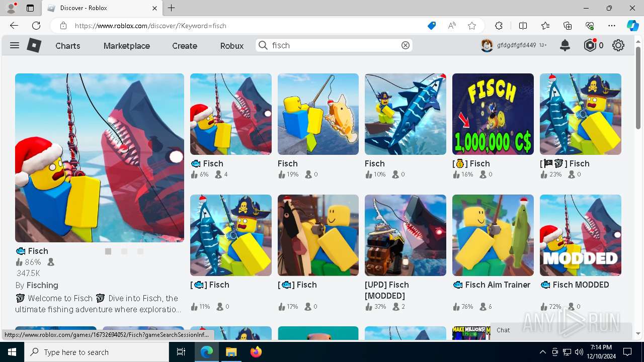
Task: Select first carousel dot under featured Fisch
Action: pos(108,251)
